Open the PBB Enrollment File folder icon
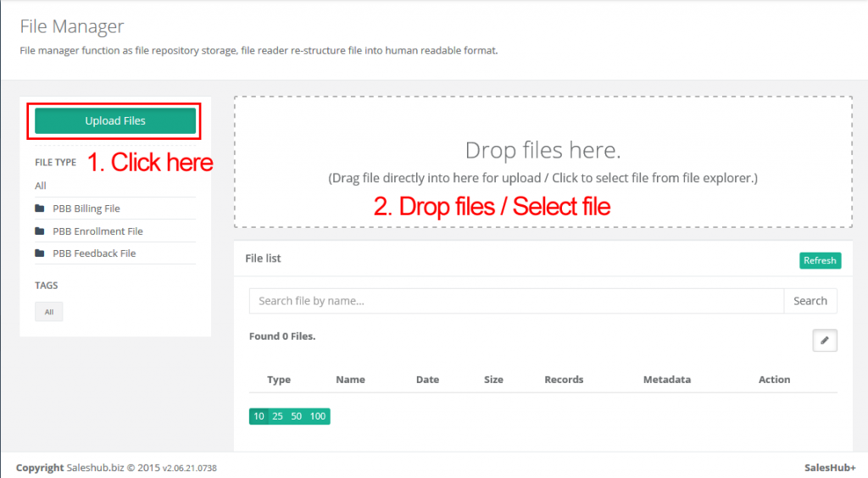This screenshot has width=868, height=478. pos(40,231)
